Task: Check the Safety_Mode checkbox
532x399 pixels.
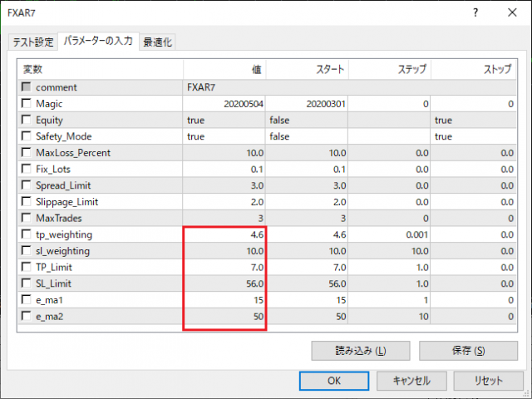Action: point(26,135)
